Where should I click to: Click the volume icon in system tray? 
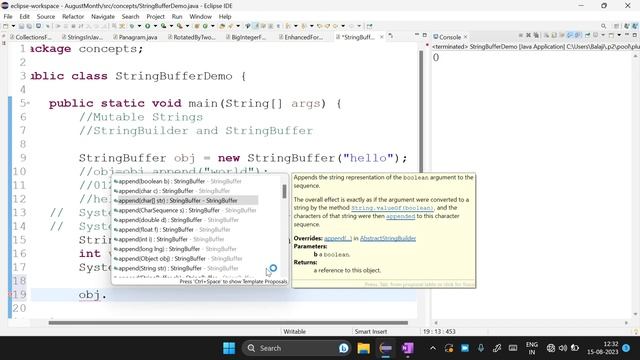tap(563, 348)
